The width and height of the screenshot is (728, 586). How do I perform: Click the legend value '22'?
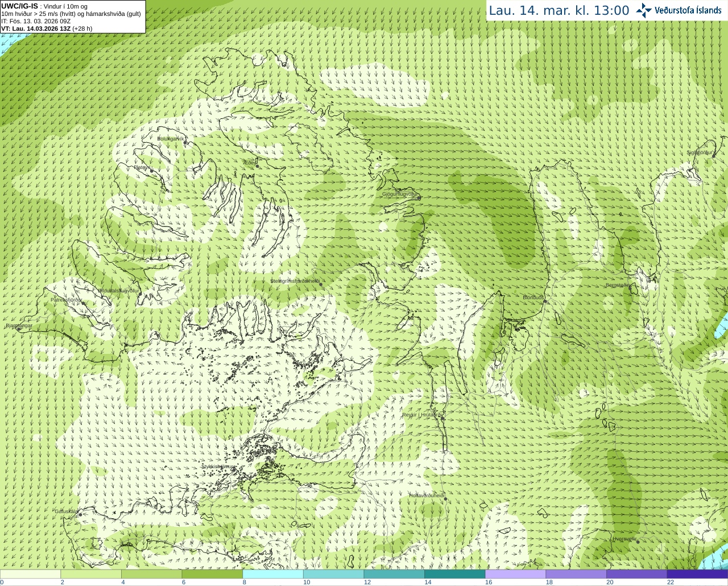tap(671, 582)
